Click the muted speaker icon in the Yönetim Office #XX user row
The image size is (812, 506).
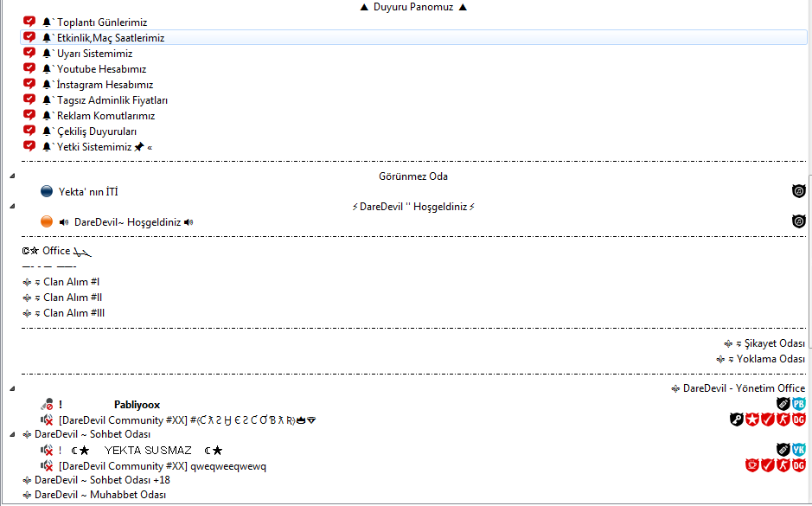(47, 420)
